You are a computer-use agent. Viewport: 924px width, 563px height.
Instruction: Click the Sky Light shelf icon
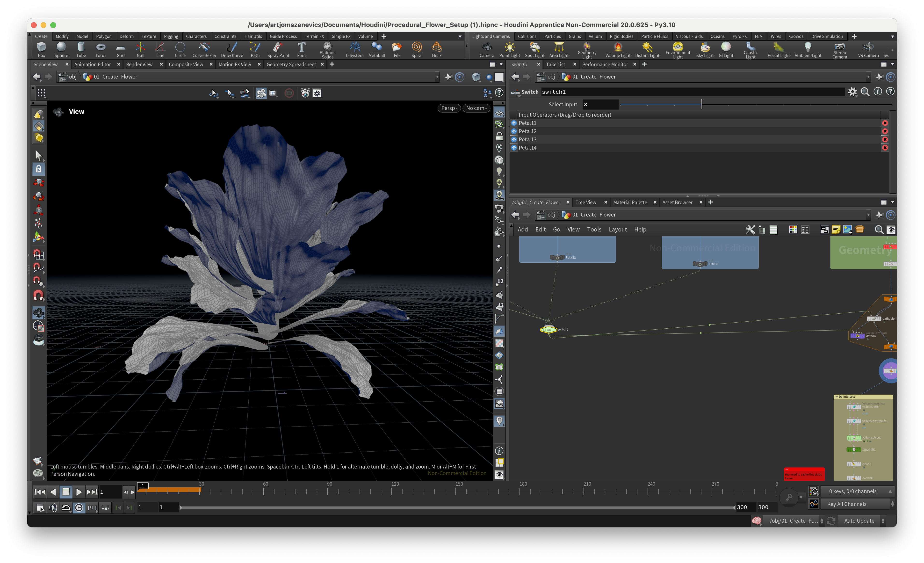(705, 50)
